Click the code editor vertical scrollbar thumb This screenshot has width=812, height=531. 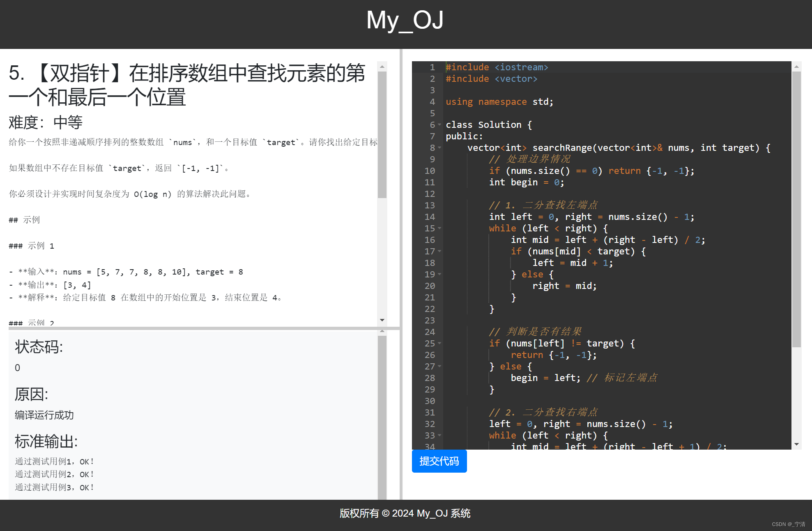[x=796, y=209]
